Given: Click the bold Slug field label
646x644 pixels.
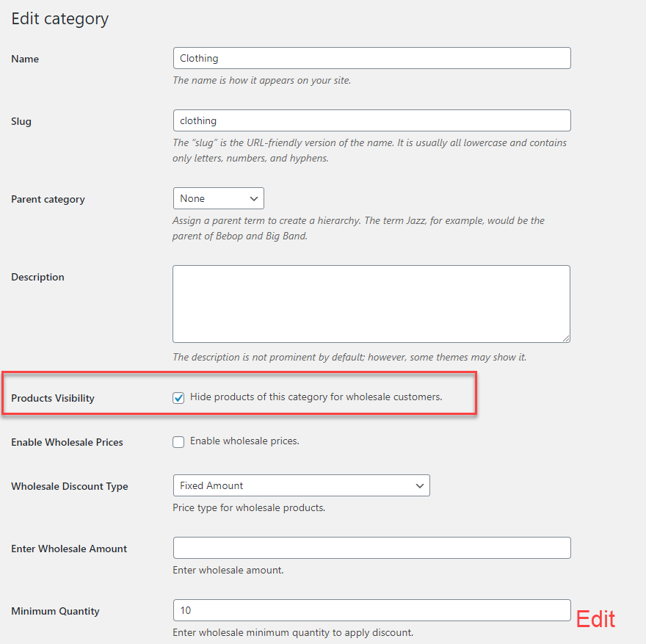Looking at the screenshot, I should pos(21,121).
